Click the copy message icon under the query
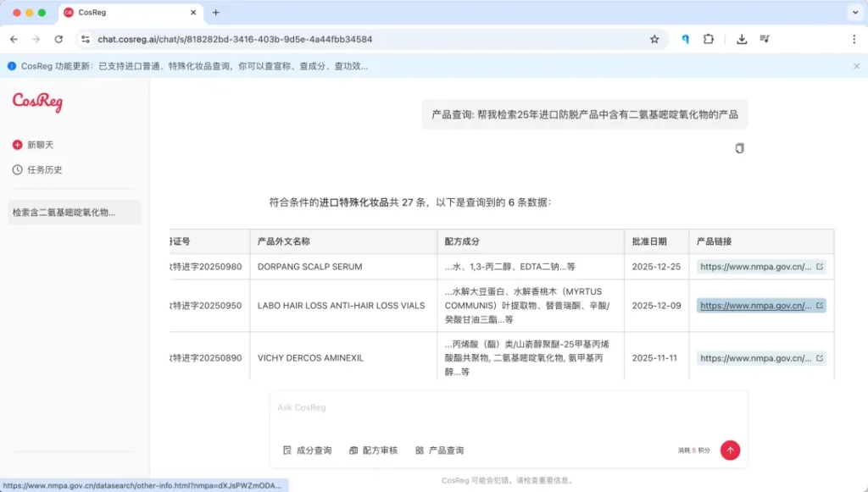 [739, 148]
